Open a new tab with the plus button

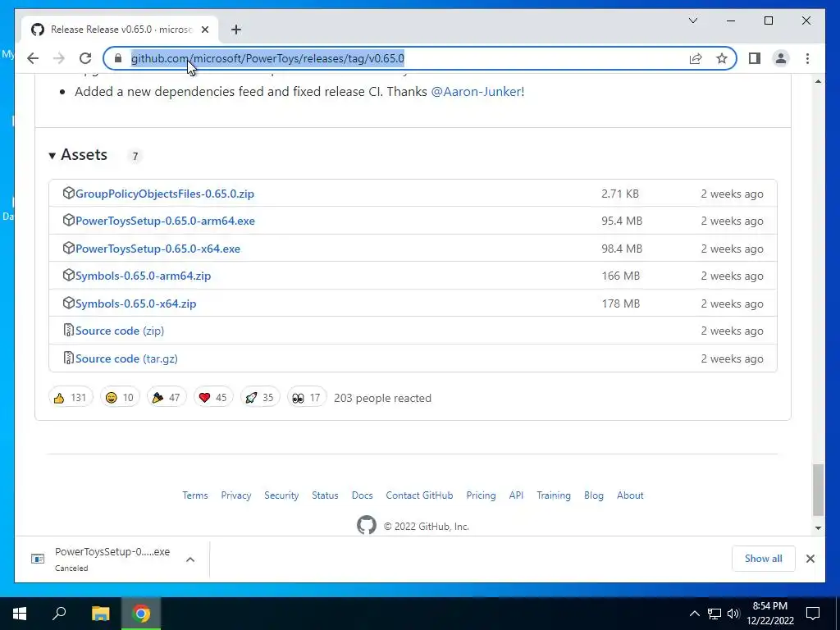click(x=236, y=30)
